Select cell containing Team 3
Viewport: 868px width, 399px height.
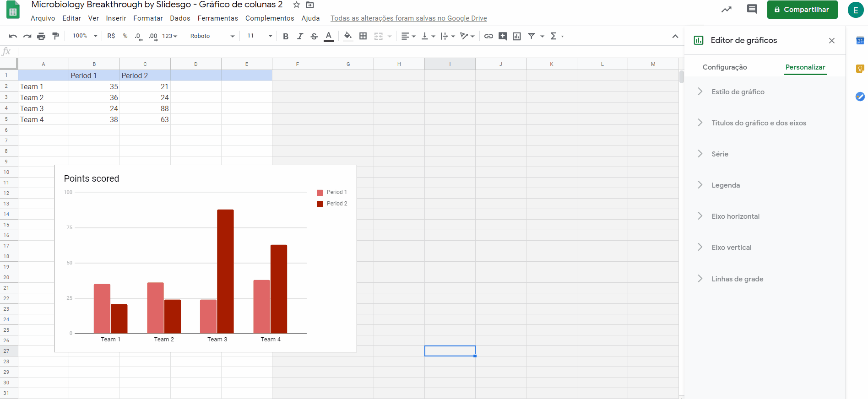click(x=43, y=108)
